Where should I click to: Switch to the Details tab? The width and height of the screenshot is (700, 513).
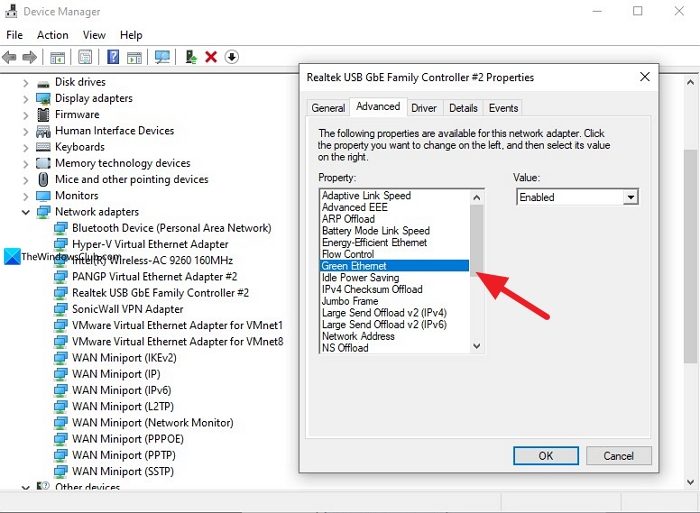pyautogui.click(x=463, y=108)
